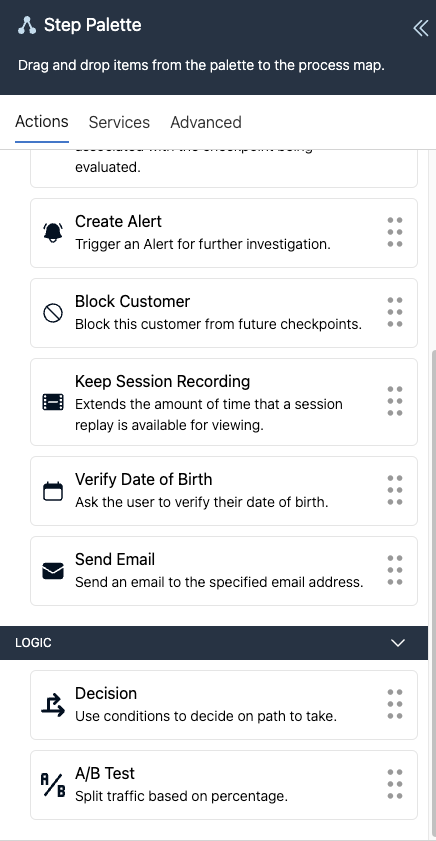Click the Decision branching arrow icon

pyautogui.click(x=53, y=705)
